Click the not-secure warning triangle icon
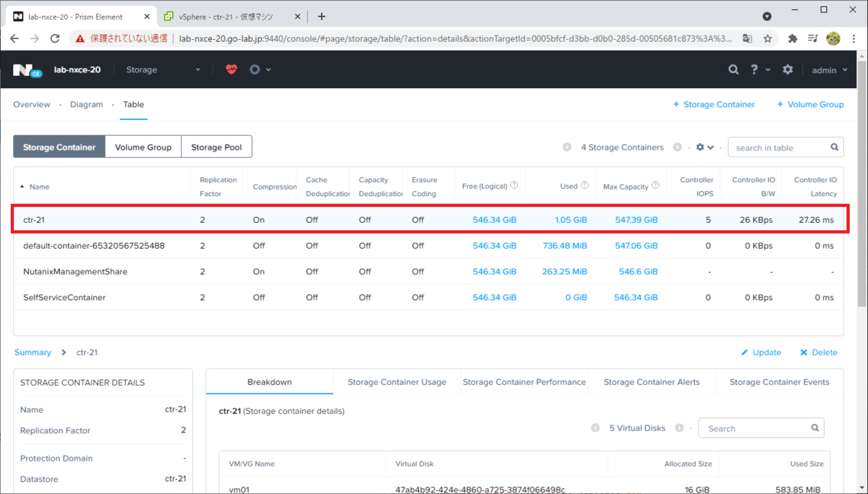Viewport: 868px width, 494px height. coord(80,39)
